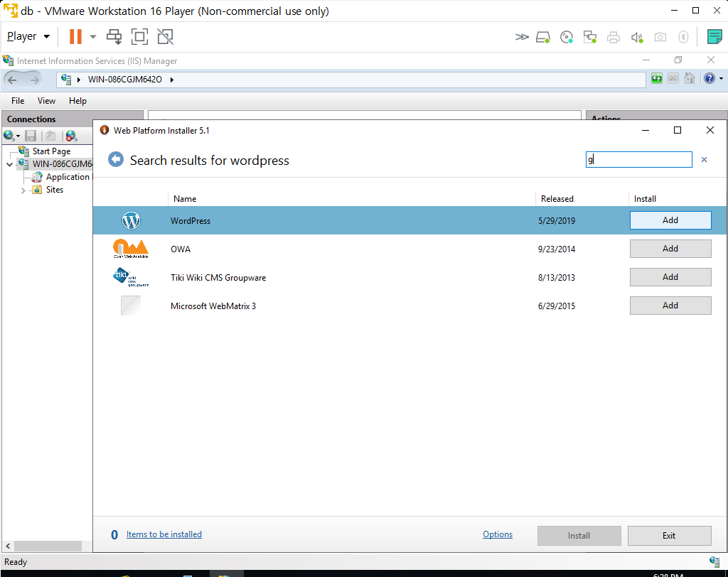
Task: Add Microsoft WebMatrix 3 to install list
Action: click(670, 306)
